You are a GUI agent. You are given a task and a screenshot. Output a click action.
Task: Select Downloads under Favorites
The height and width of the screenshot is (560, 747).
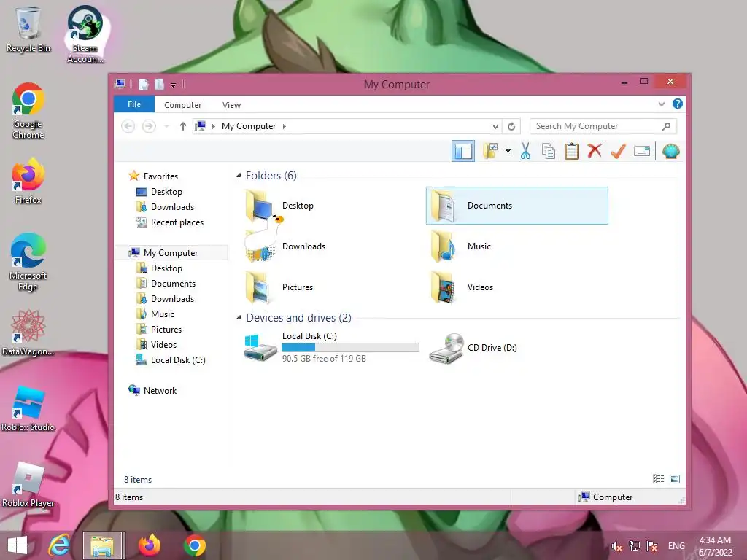click(x=171, y=206)
